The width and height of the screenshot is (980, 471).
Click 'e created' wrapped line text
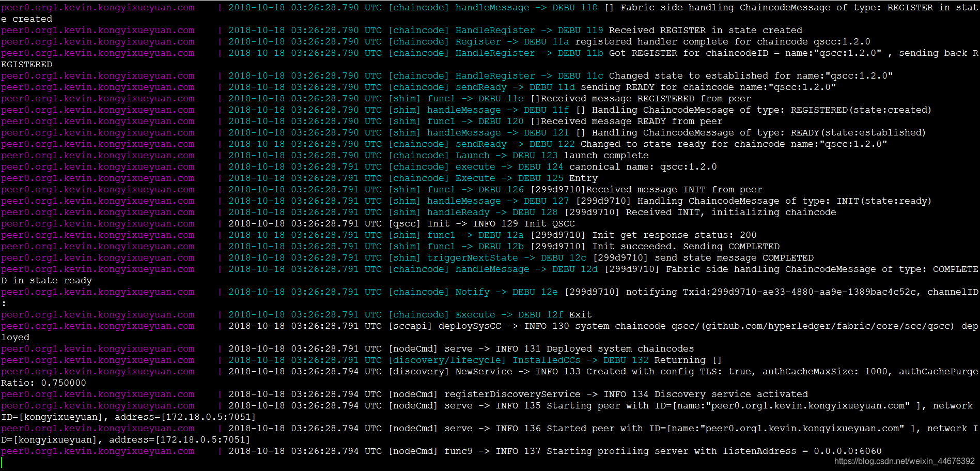[x=26, y=19]
